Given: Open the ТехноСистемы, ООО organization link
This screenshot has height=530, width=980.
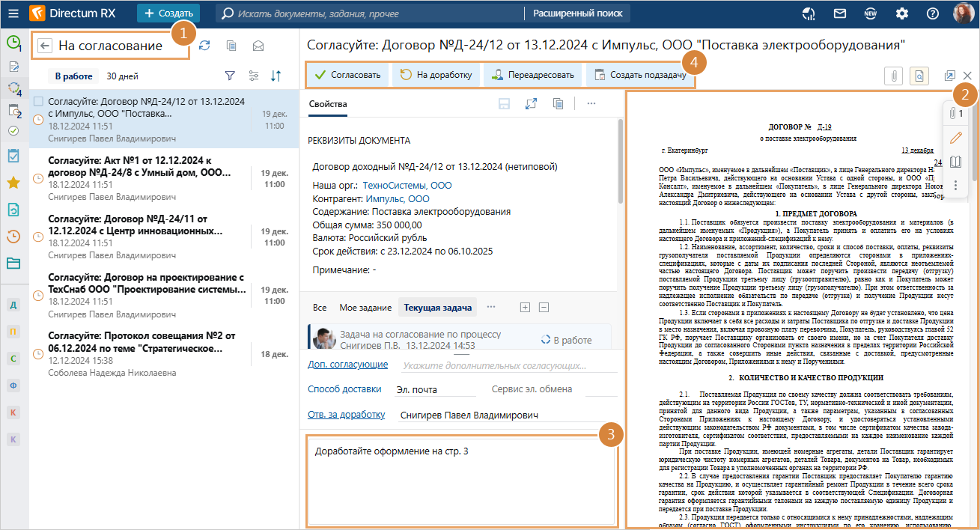Looking at the screenshot, I should pyautogui.click(x=407, y=185).
